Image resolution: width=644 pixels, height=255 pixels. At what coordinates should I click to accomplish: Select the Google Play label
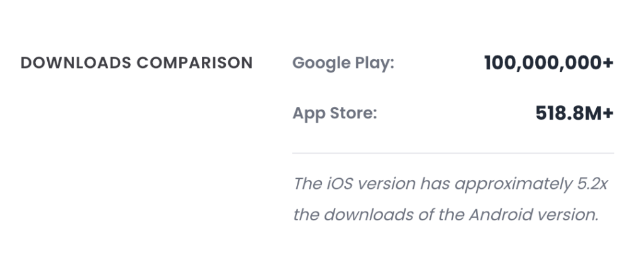coord(343,63)
